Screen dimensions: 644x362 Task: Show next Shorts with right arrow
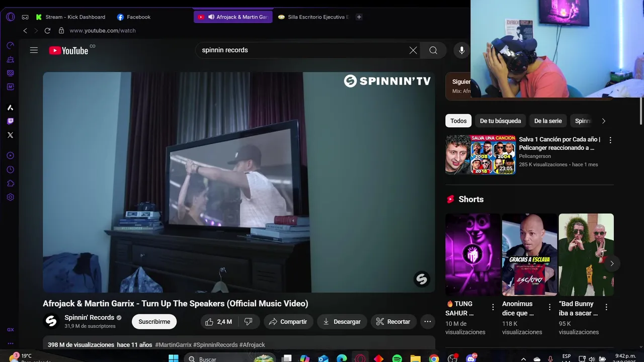pyautogui.click(x=612, y=263)
